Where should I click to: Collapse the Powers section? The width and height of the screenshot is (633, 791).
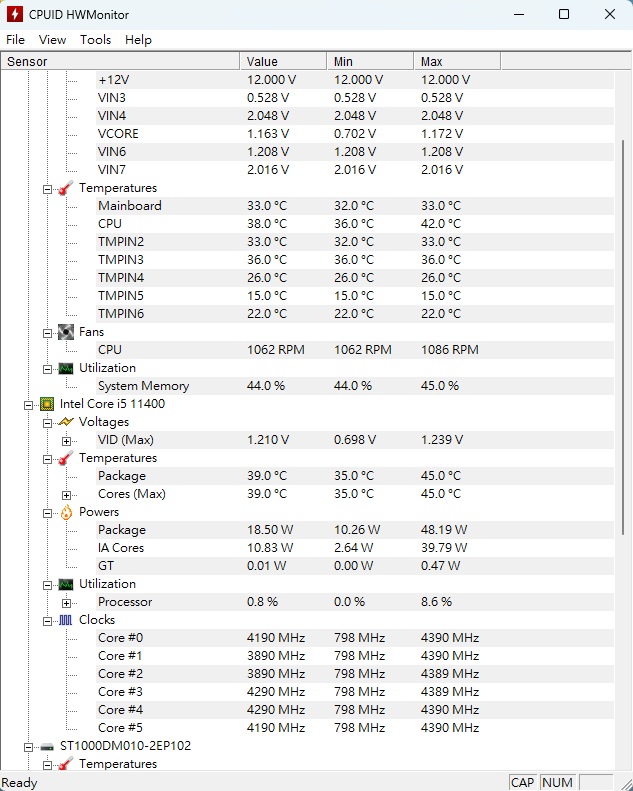[x=47, y=513]
